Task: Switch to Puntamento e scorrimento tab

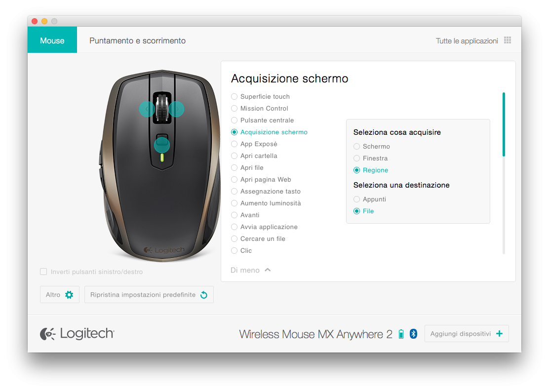Action: pos(138,40)
